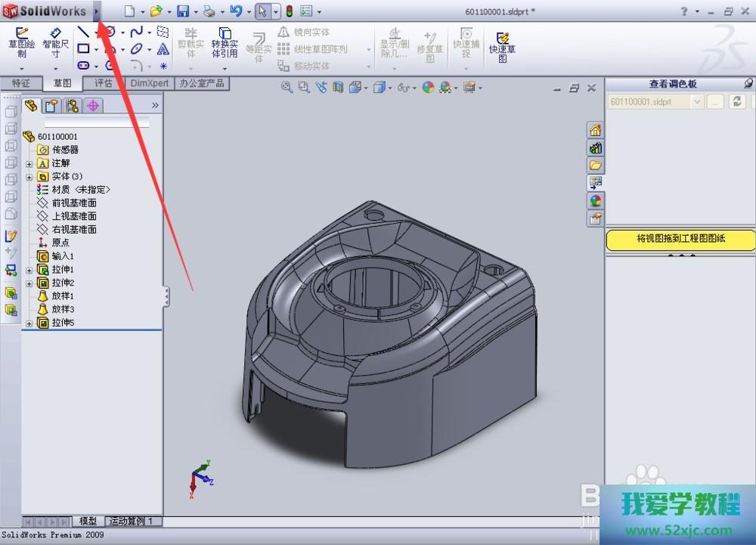Toggle the selection arrow tool
Viewport: 756px width, 545px height.
tap(262, 11)
